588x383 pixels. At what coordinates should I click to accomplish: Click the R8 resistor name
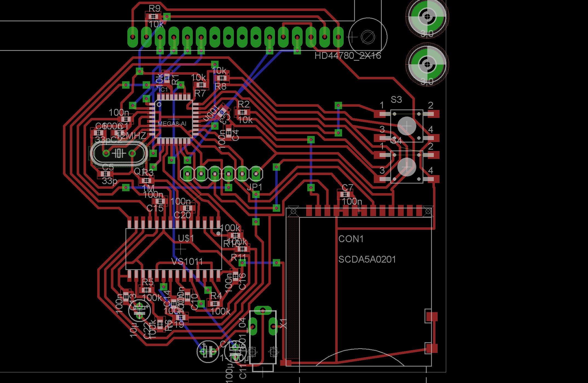[220, 86]
